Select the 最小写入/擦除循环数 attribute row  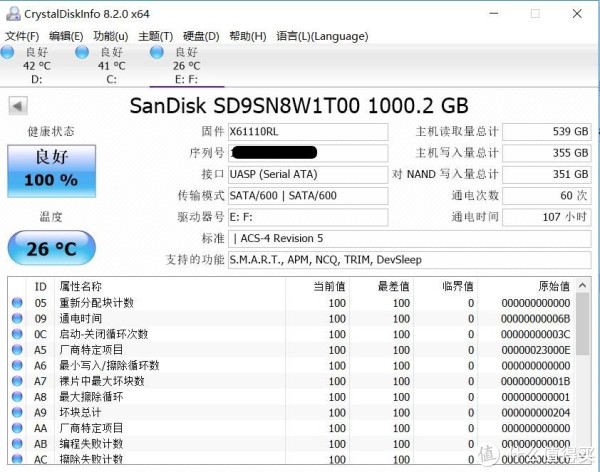click(x=291, y=366)
